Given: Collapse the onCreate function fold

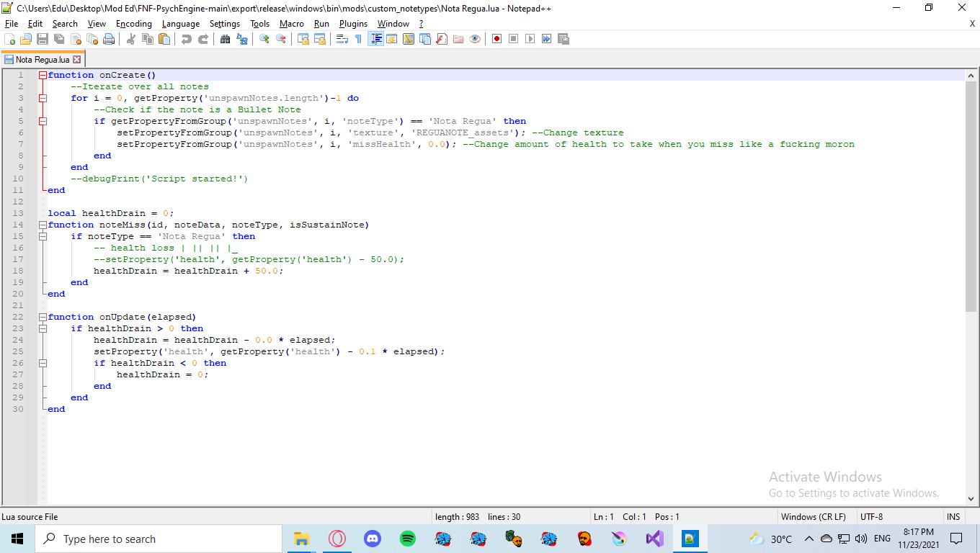Looking at the screenshot, I should click(42, 75).
